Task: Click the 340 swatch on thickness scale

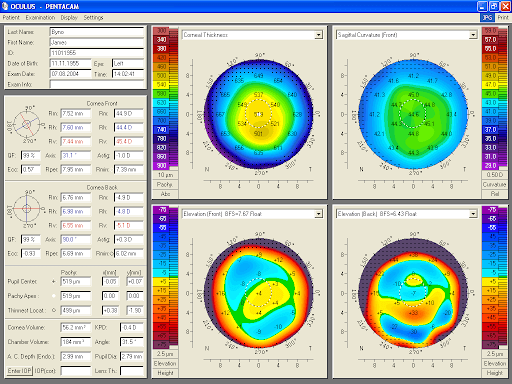Action: pyautogui.click(x=161, y=40)
